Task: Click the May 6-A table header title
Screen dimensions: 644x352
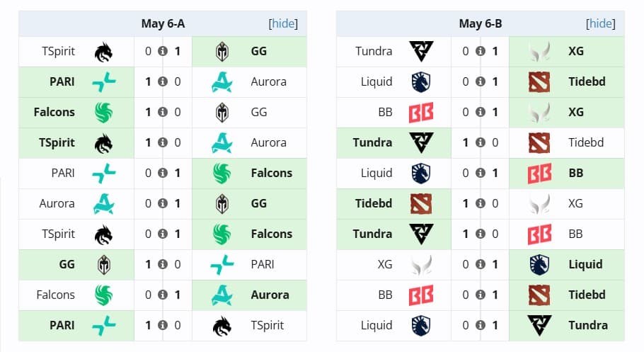Action: (x=163, y=23)
